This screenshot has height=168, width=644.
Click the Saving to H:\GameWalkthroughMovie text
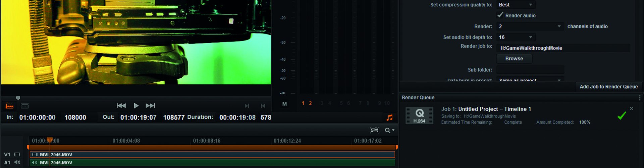(479, 116)
